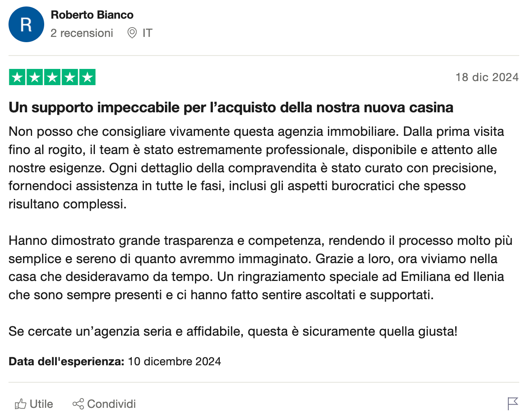531x420 pixels.
Task: Open Roberto Bianco's profile name
Action: coord(92,15)
